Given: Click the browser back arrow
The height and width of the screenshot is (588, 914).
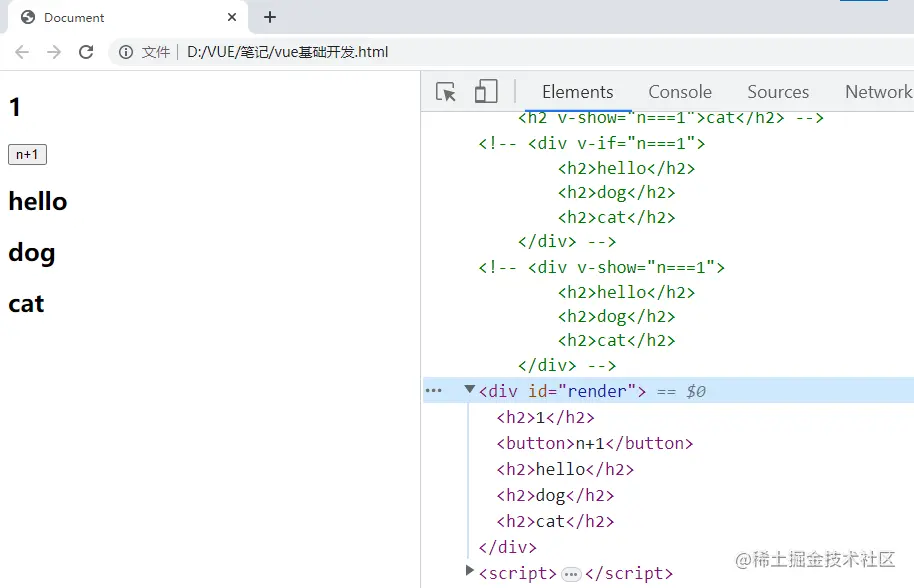Looking at the screenshot, I should pyautogui.click(x=22, y=52).
